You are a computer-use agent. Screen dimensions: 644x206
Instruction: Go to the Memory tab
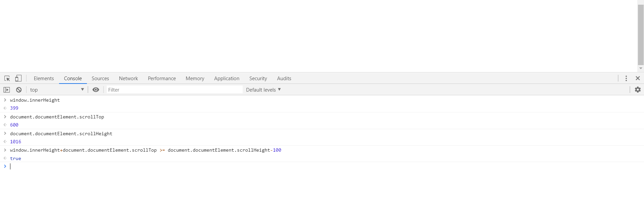195,79
